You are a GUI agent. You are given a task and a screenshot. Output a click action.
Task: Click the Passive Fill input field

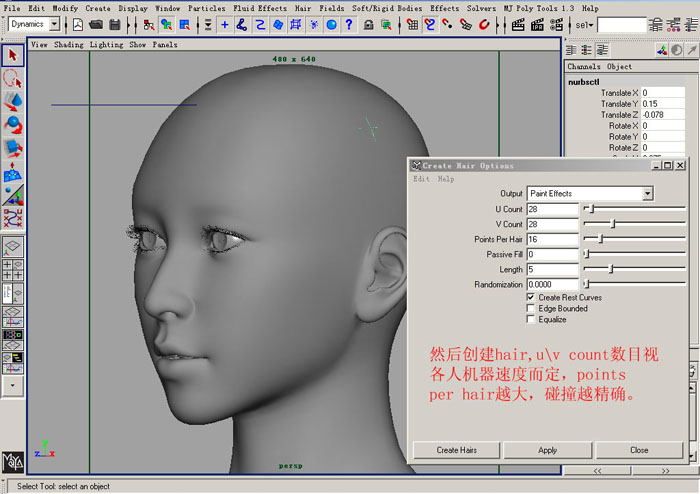553,254
